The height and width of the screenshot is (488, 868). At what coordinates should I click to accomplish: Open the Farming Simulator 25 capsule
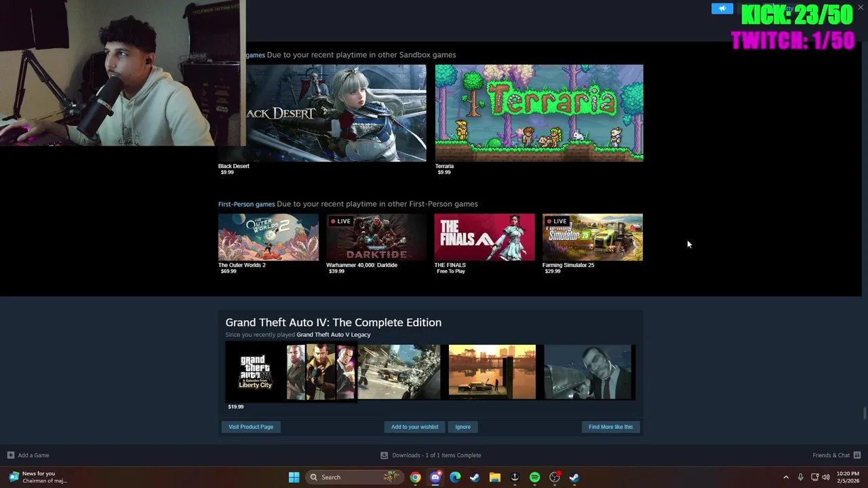593,237
